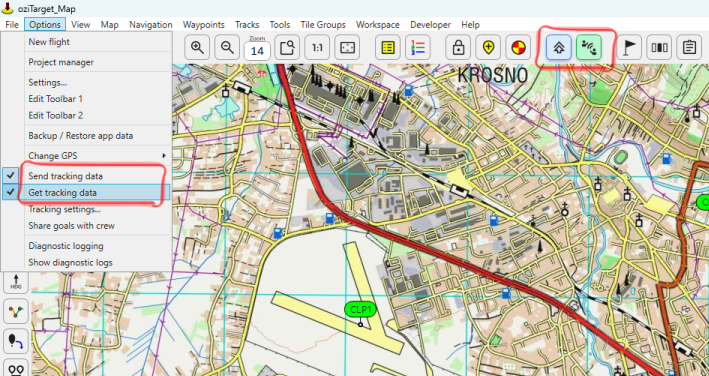This screenshot has width=709, height=376.
Task: Select Edit Toolbar 2
Action: pos(86,116)
